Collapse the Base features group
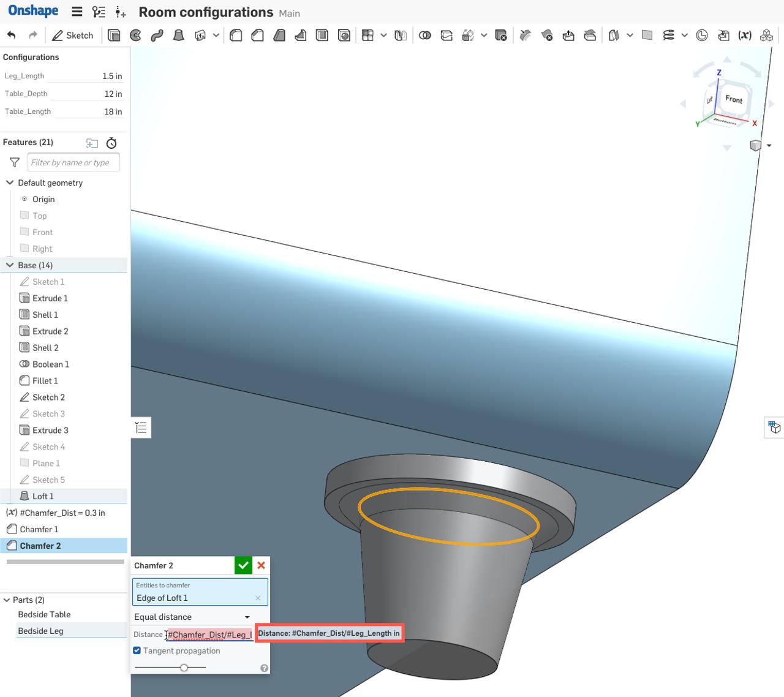Viewport: 784px width, 697px height. pos(9,265)
